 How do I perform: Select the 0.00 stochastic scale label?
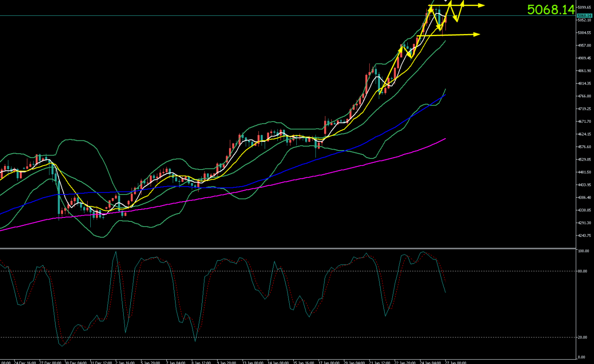click(x=581, y=357)
